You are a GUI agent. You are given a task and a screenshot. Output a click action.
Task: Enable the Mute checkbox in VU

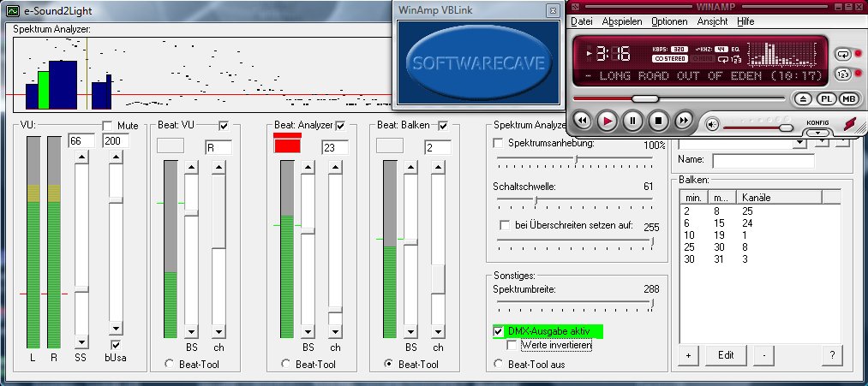point(108,126)
